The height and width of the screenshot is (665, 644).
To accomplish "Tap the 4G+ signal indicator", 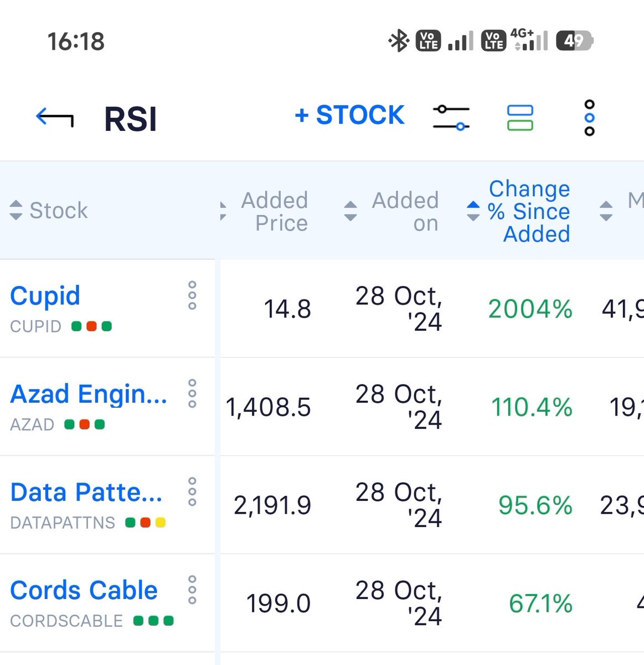I will click(529, 40).
